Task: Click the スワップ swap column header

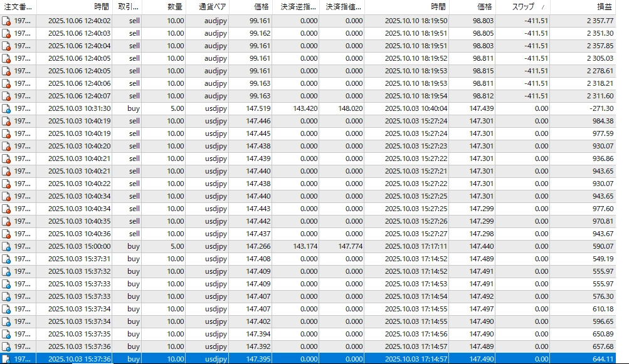Action: 522,7
